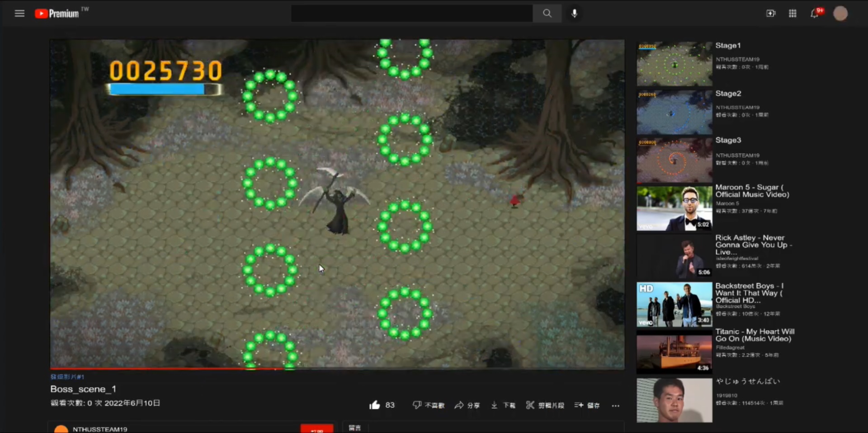
Task: Download the video
Action: pyautogui.click(x=503, y=405)
